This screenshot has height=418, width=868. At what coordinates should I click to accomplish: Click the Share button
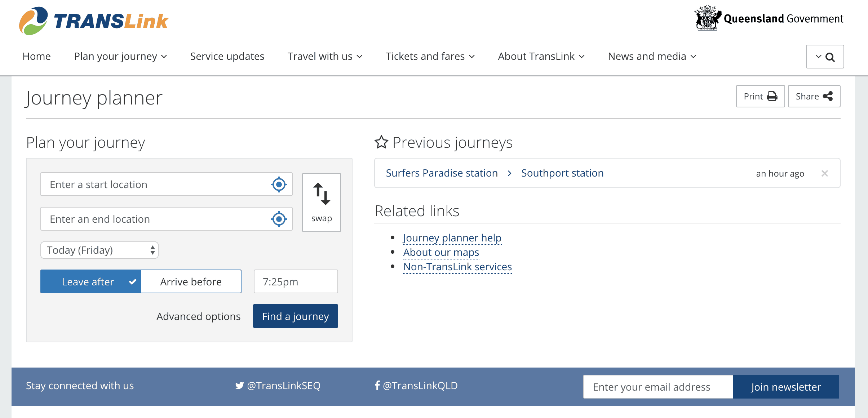click(x=814, y=96)
